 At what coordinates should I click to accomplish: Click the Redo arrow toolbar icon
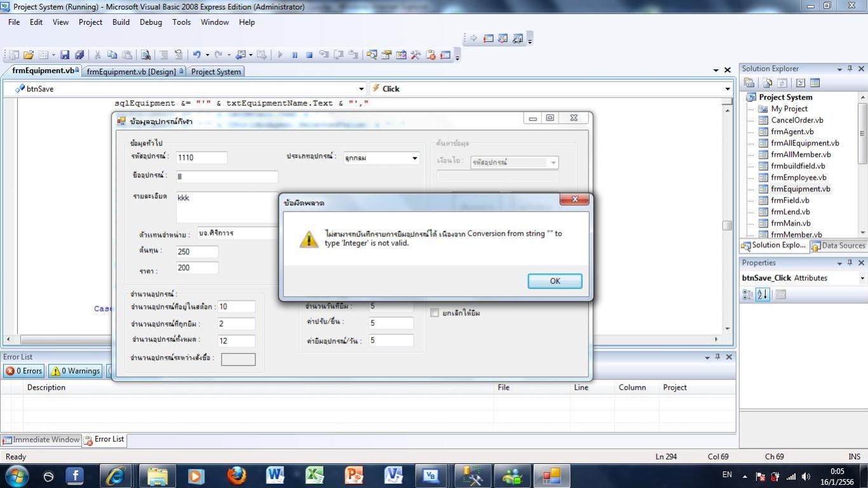(219, 55)
